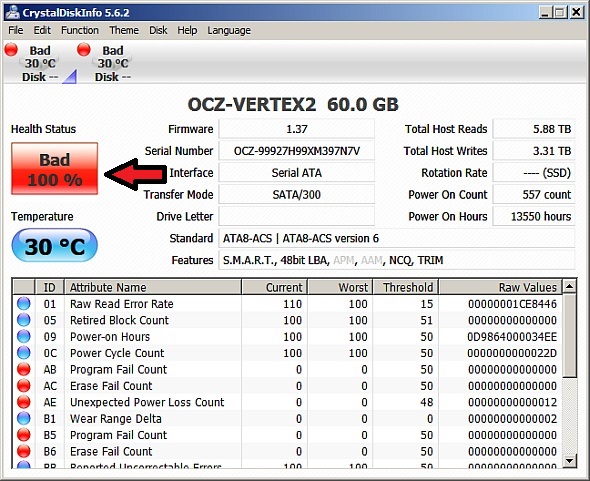Click the Interface field Serial ATA

[297, 173]
